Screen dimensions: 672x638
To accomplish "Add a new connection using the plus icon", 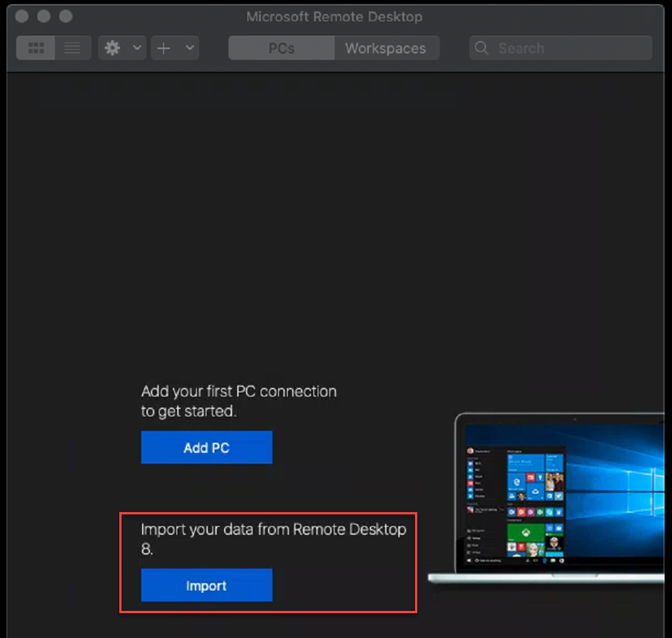I will (162, 48).
